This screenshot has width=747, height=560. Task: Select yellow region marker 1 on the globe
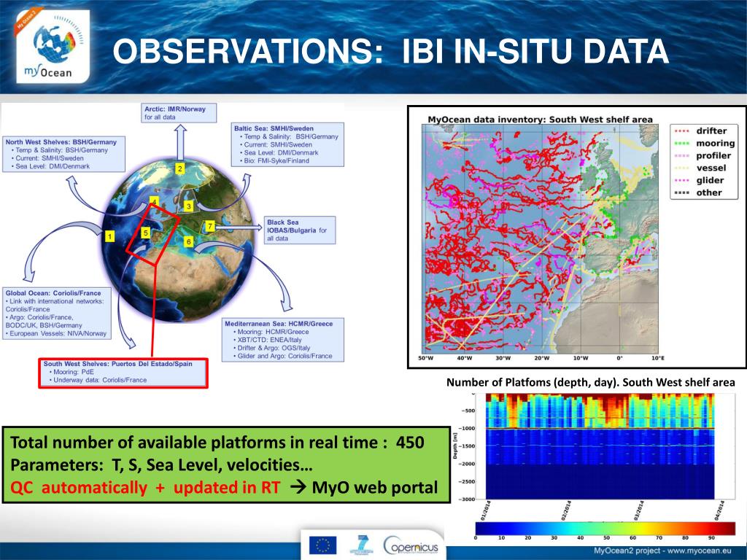click(110, 236)
